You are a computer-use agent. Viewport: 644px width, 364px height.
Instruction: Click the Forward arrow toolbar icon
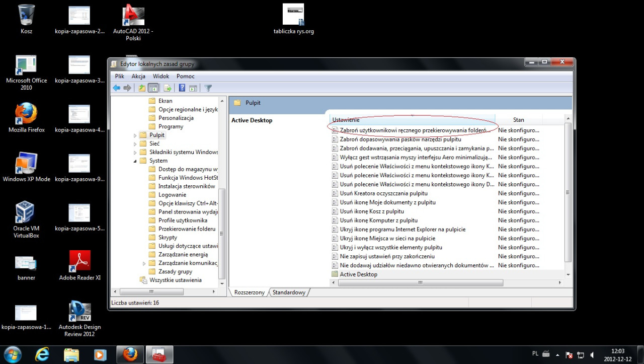(127, 88)
